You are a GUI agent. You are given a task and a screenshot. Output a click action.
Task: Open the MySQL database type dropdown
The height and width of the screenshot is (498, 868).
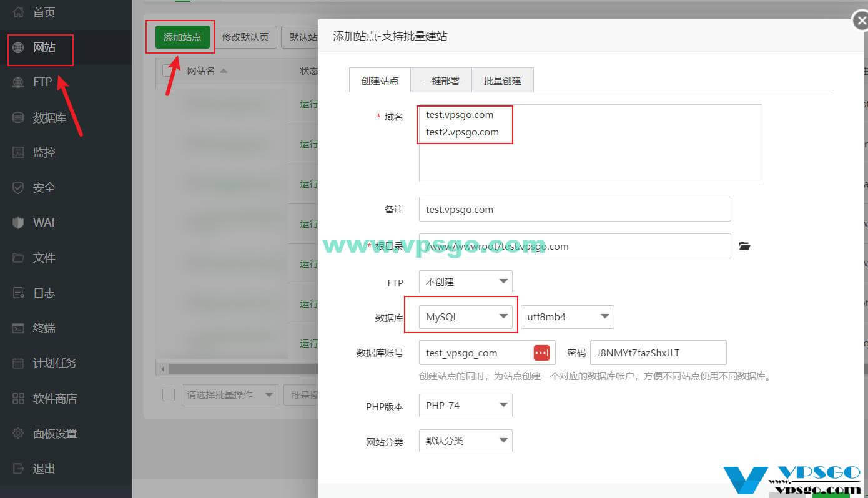[465, 317]
